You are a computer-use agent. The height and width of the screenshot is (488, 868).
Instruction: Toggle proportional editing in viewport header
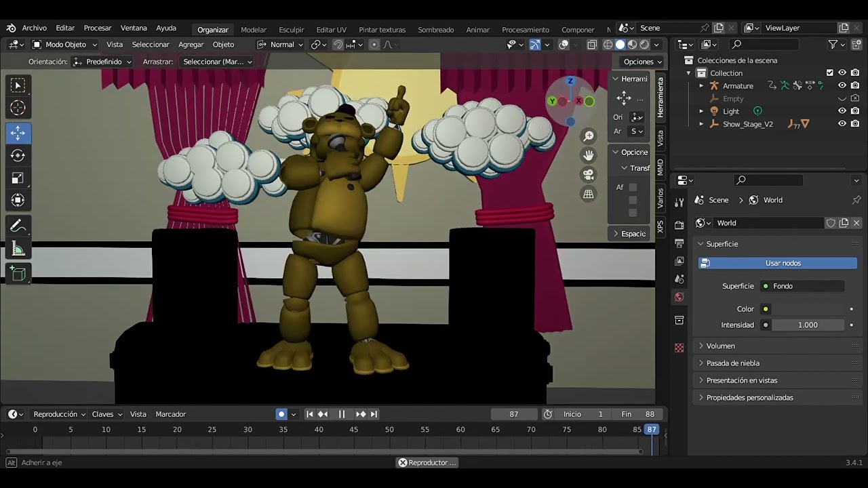pyautogui.click(x=374, y=45)
